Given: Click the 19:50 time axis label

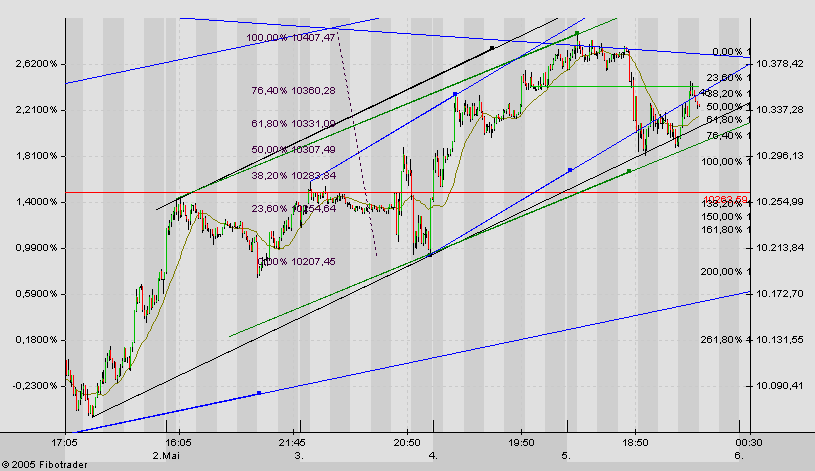Looking at the screenshot, I should (x=521, y=443).
